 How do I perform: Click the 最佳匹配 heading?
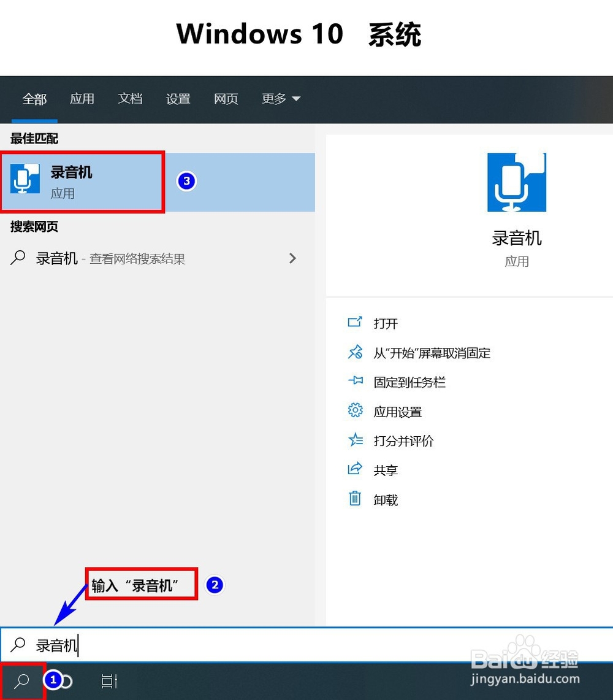[34, 139]
